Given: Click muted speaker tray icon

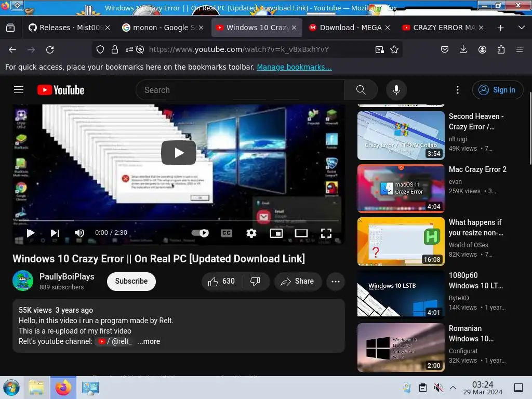Looking at the screenshot, I should point(438,388).
